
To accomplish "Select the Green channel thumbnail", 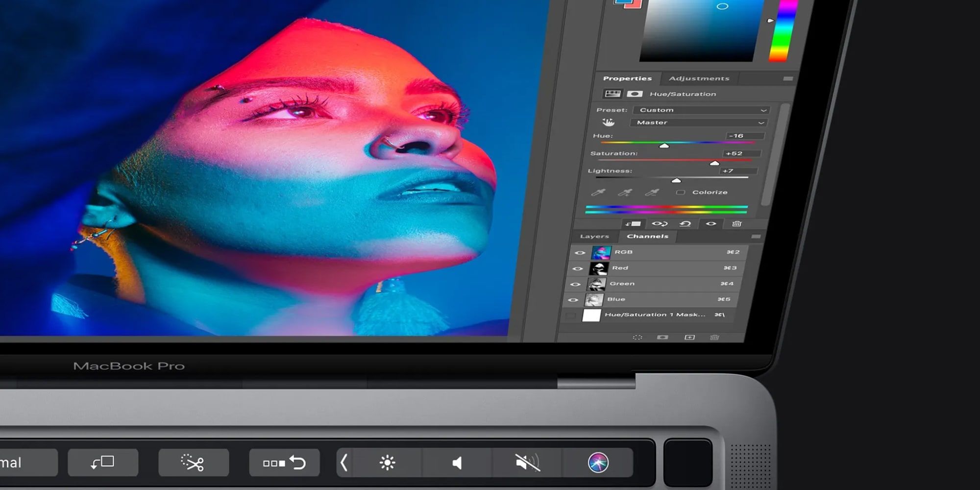I will pos(596,284).
